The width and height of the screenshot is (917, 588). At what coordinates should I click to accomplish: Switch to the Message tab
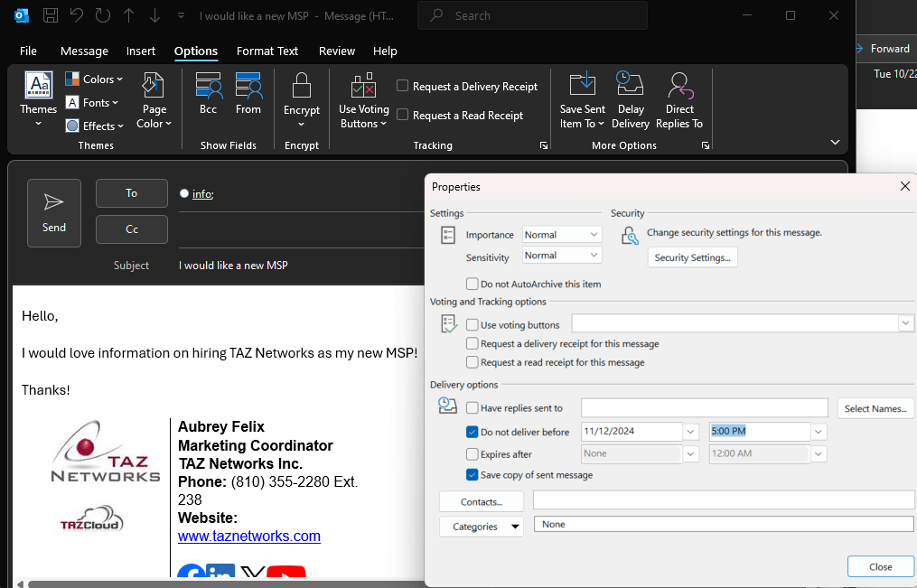(84, 51)
